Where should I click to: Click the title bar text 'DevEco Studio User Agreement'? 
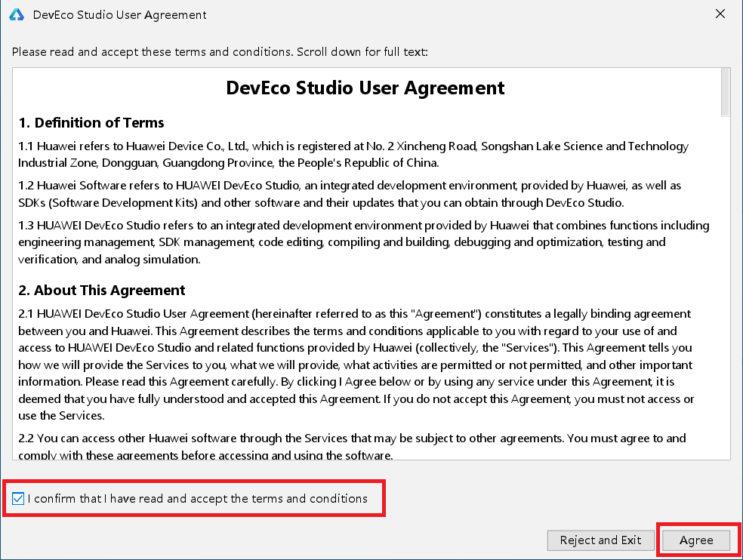(x=120, y=15)
